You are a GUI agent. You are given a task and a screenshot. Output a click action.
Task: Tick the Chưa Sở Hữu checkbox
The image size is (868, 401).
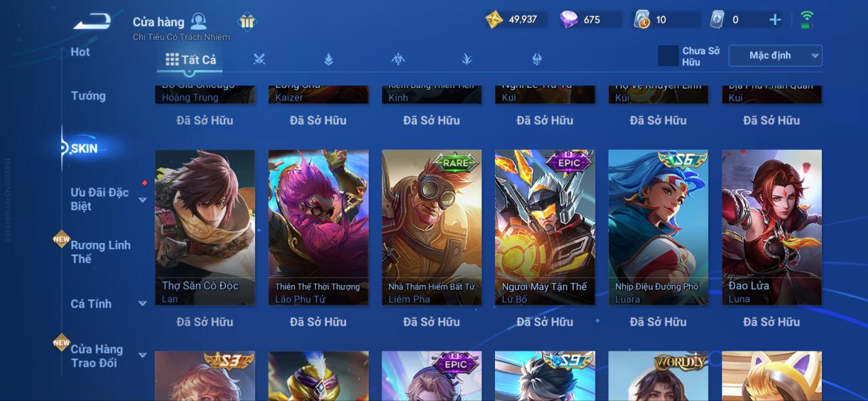click(x=668, y=56)
